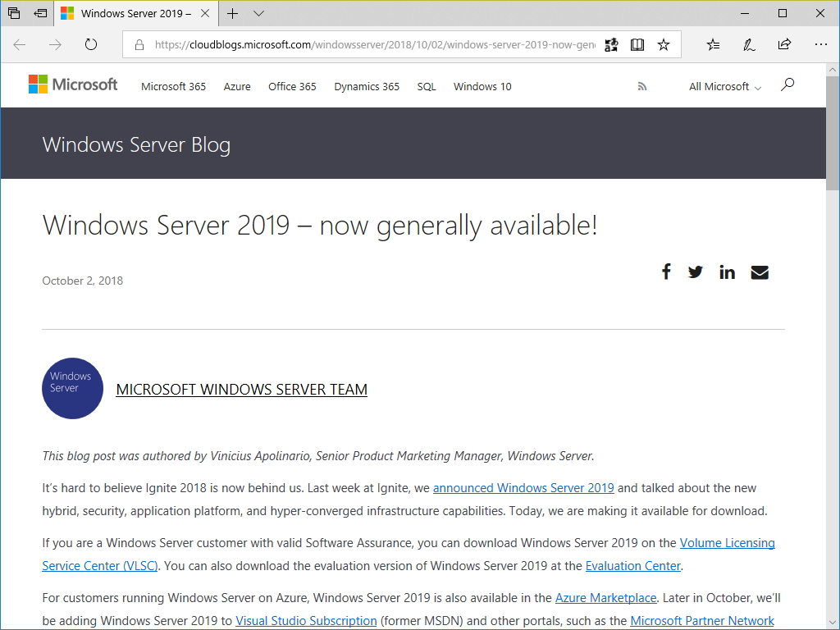Open the blog RSS feed icon
The width and height of the screenshot is (840, 630).
point(642,85)
